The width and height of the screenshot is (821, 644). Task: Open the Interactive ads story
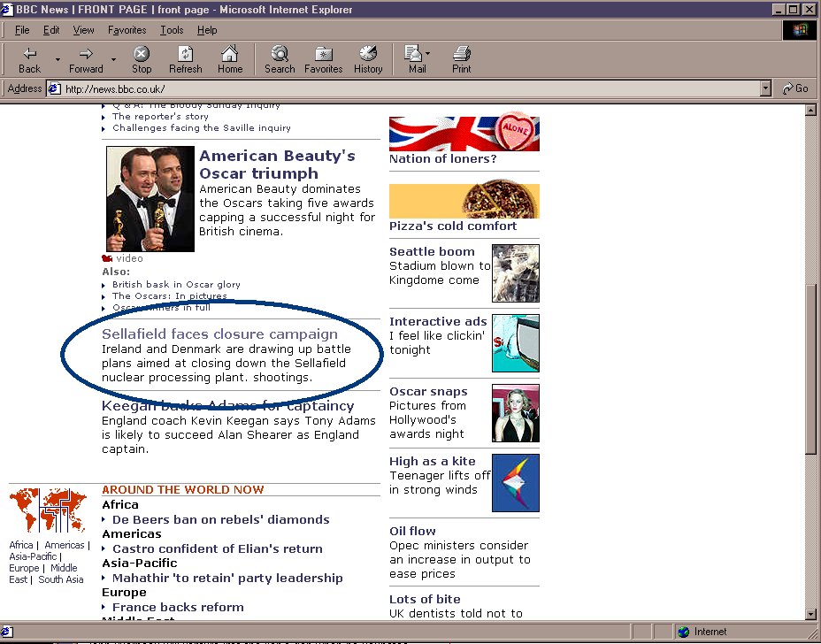coord(438,321)
